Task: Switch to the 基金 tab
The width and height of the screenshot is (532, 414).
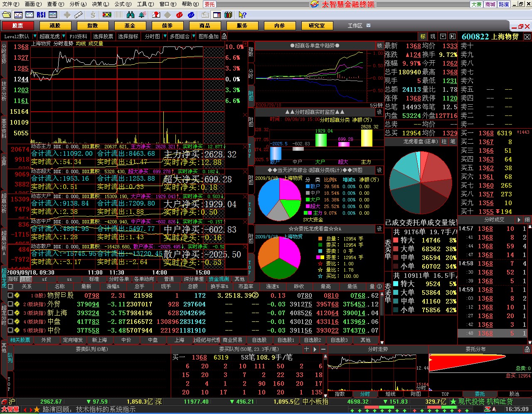Action: (130, 26)
